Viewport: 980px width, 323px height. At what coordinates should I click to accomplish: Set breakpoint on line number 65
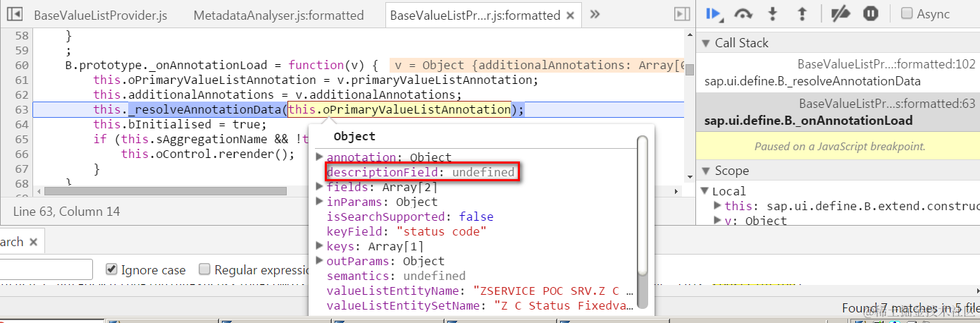20,139
